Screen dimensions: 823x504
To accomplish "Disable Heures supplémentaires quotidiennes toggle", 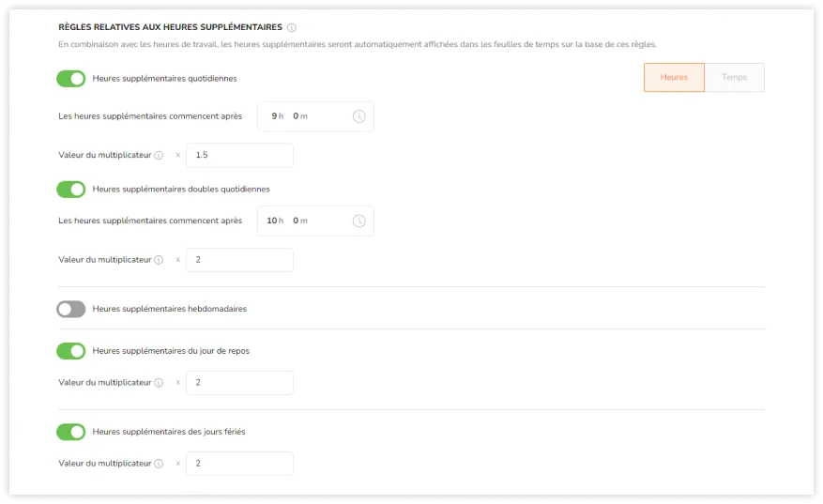I will (71, 79).
